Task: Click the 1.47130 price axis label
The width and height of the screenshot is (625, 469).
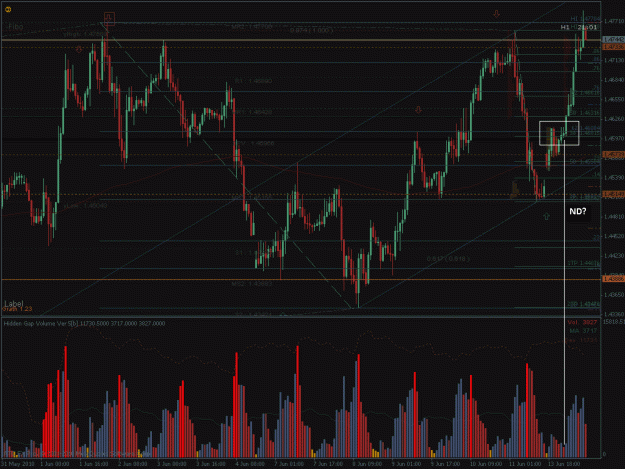Action: [x=614, y=61]
